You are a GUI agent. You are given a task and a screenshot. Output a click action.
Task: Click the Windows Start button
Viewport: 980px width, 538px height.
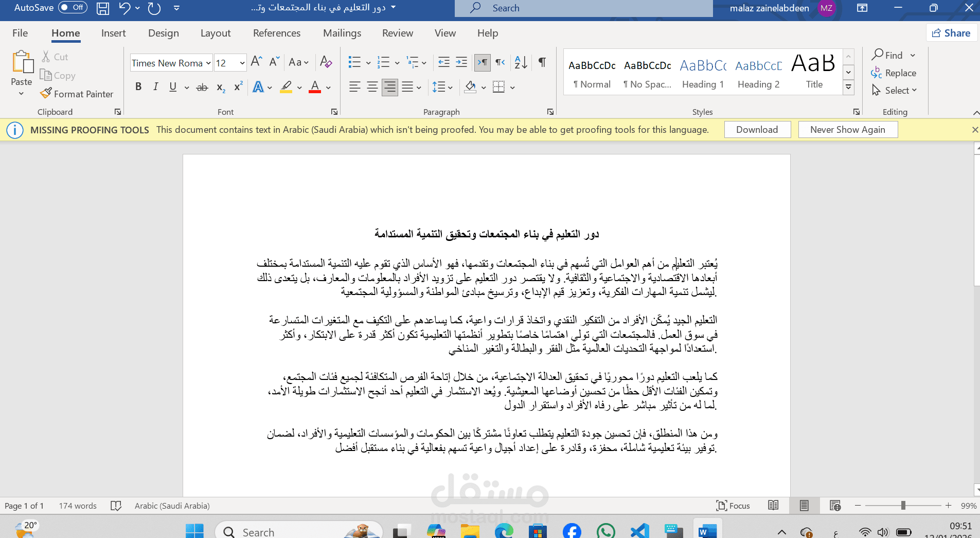[x=194, y=531]
